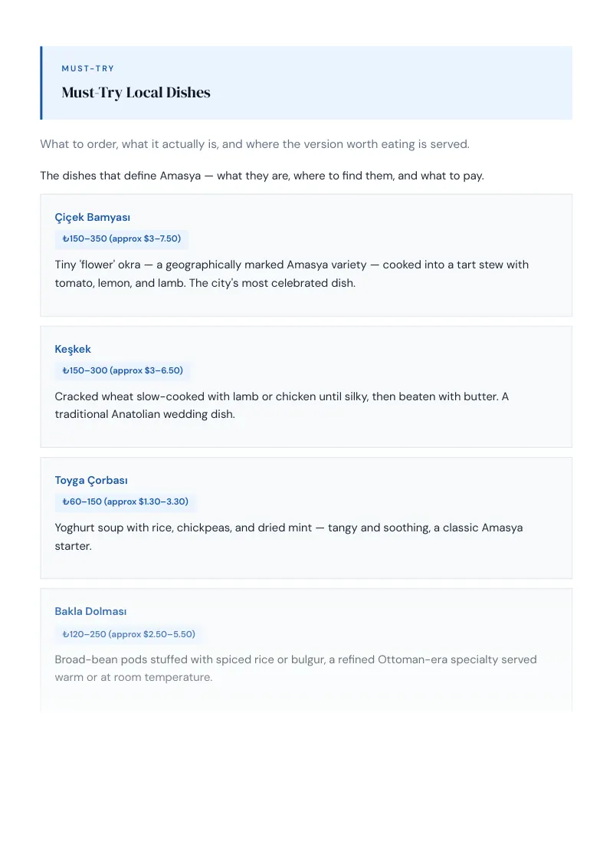Viewport: 613px width, 868px height.
Task: Click the ₺120–250 price badge
Action: (129, 634)
